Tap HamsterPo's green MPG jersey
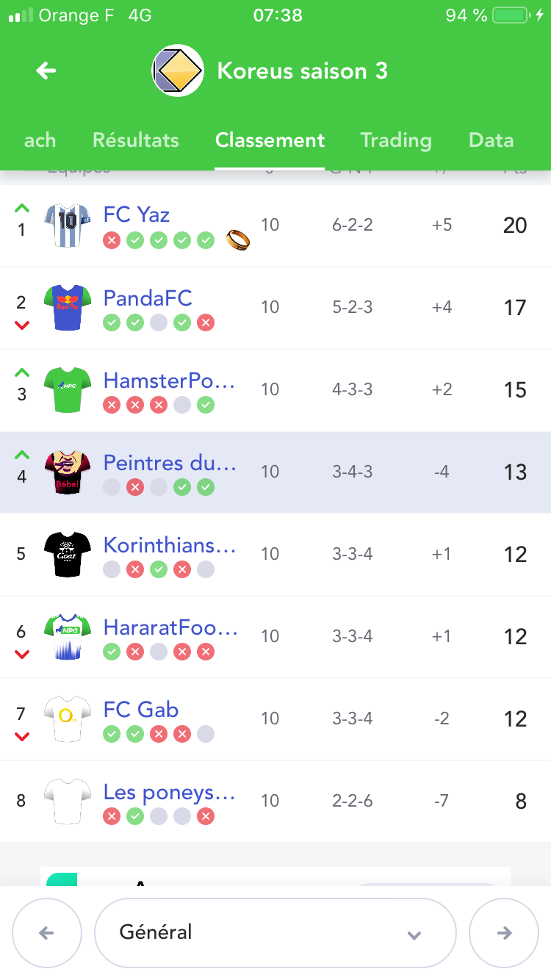 point(67,389)
